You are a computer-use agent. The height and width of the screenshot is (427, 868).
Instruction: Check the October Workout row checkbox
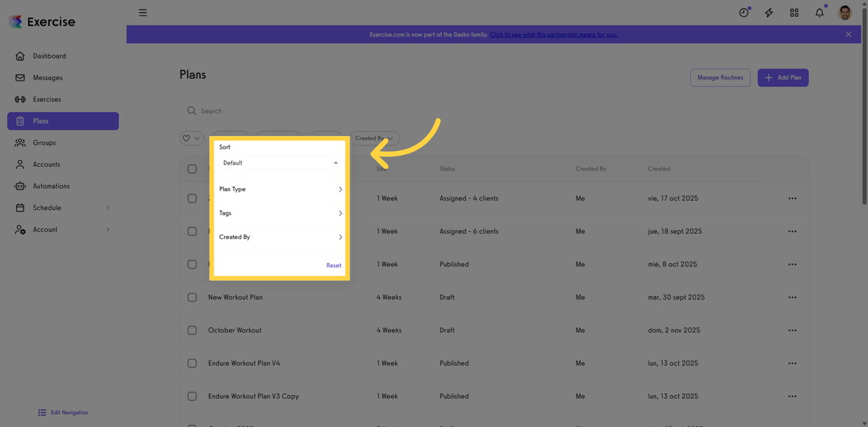click(192, 330)
